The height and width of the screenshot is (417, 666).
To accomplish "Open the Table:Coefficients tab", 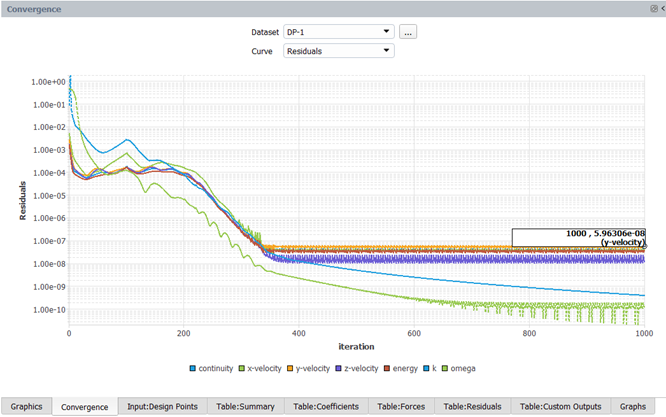I will tap(327, 406).
